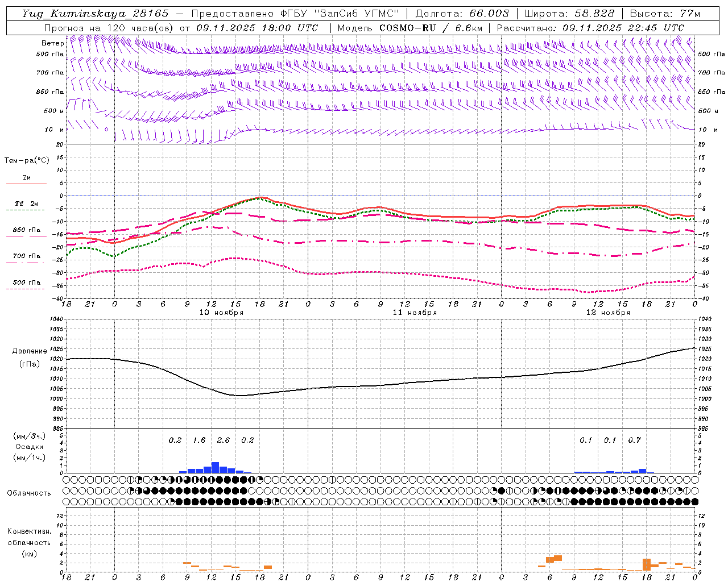The height and width of the screenshot is (582, 728).
Task: Select the Модель COSMO-RU / 6.6км label
Action: coord(409,28)
